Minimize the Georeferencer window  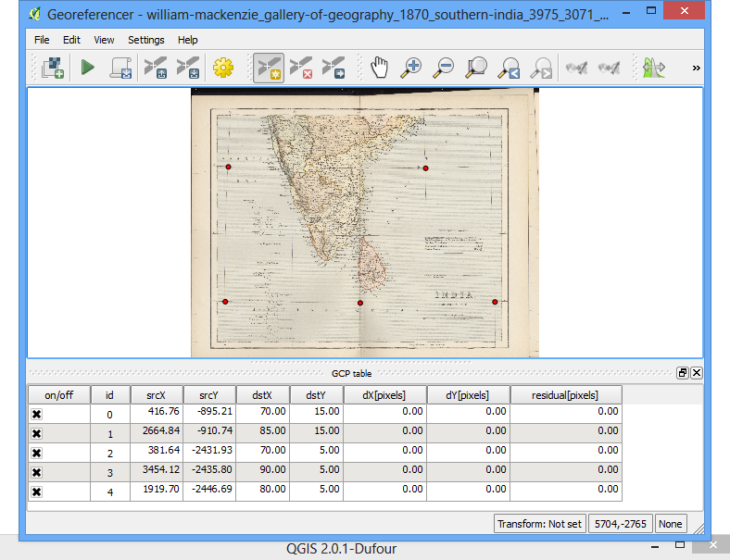pyautogui.click(x=626, y=11)
